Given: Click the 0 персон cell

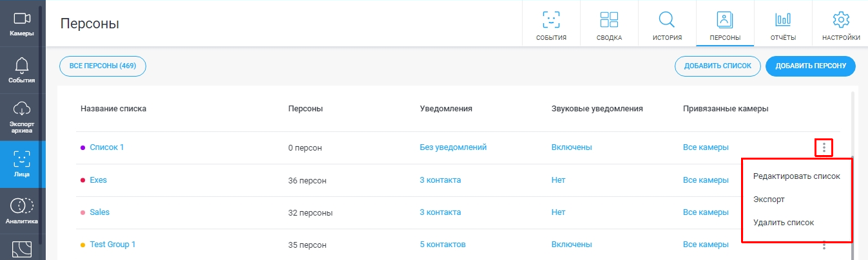Looking at the screenshot, I should click(305, 148).
